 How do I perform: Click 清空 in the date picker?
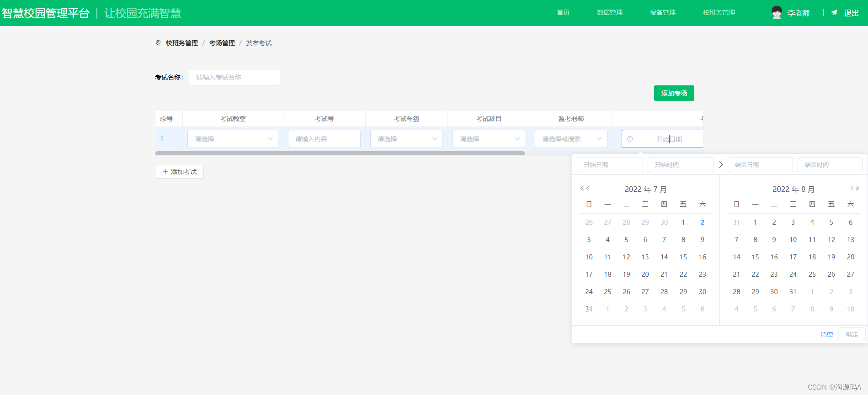(827, 334)
